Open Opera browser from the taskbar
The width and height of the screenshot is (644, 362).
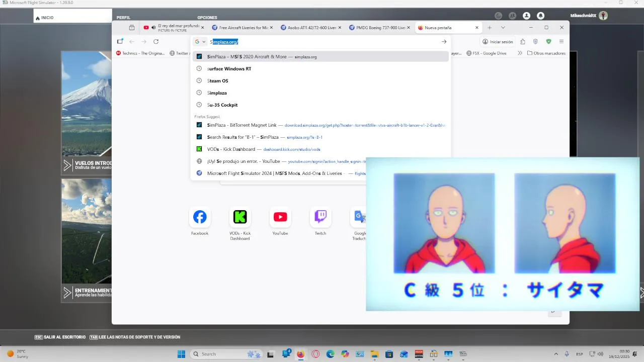tap(315, 354)
